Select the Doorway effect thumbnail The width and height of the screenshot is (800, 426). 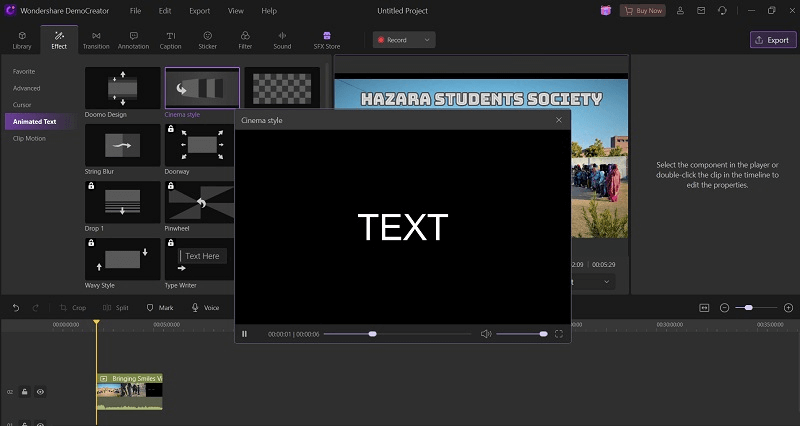click(x=199, y=145)
